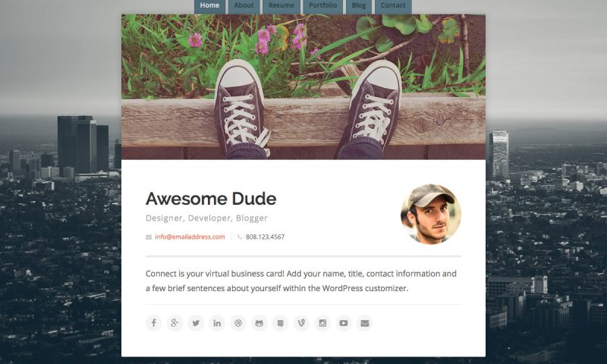Go to the Home tab
The image size is (607, 364).
[x=209, y=6]
